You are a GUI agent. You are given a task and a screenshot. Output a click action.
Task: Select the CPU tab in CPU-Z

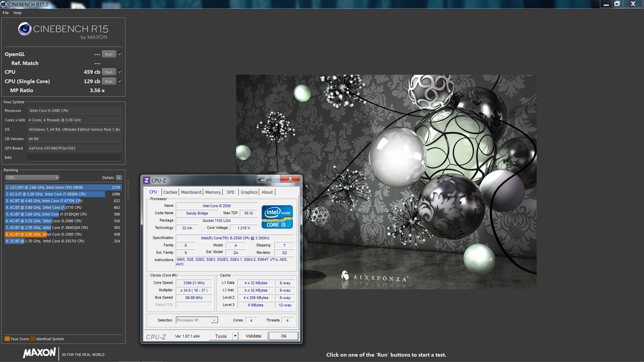click(x=153, y=192)
